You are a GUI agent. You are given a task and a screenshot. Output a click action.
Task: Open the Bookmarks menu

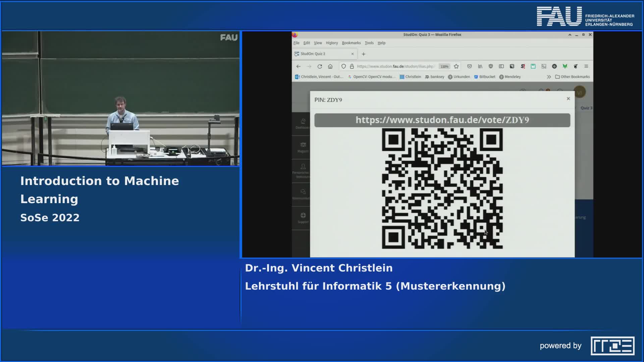351,43
